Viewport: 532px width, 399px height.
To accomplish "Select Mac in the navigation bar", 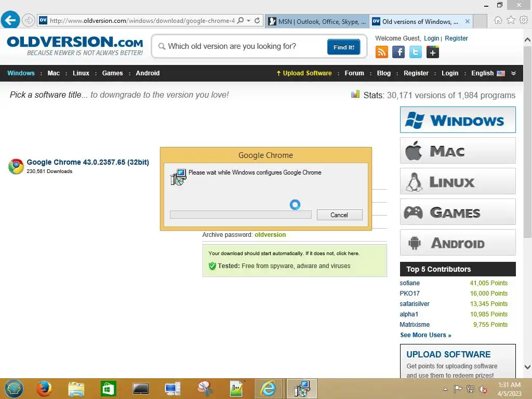I will click(54, 73).
